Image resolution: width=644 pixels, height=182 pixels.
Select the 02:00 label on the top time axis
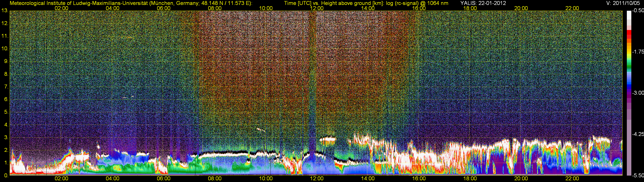pyautogui.click(x=61, y=8)
